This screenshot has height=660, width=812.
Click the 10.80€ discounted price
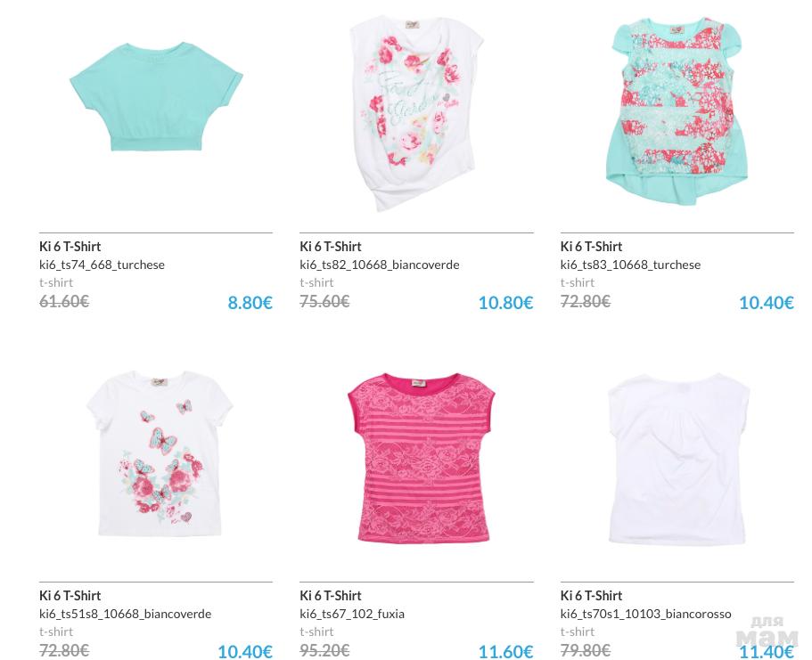505,303
